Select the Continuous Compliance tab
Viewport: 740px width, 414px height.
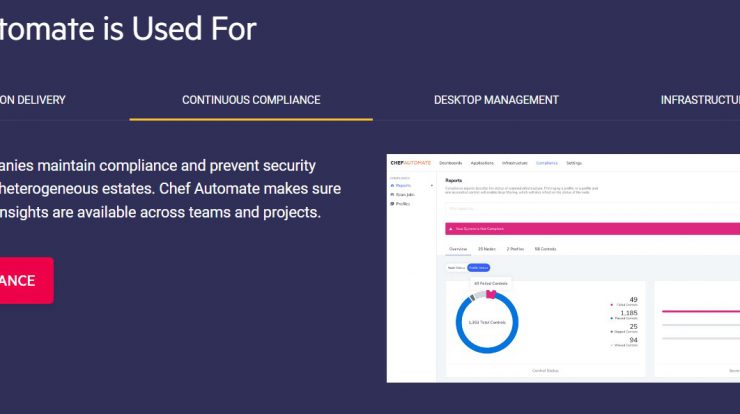tap(251, 100)
